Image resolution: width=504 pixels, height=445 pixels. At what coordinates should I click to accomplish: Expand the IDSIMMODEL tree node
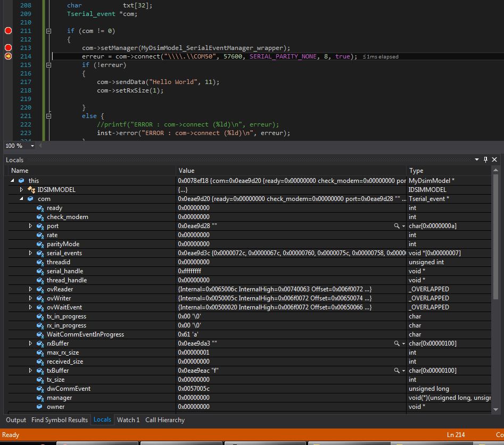click(22, 190)
